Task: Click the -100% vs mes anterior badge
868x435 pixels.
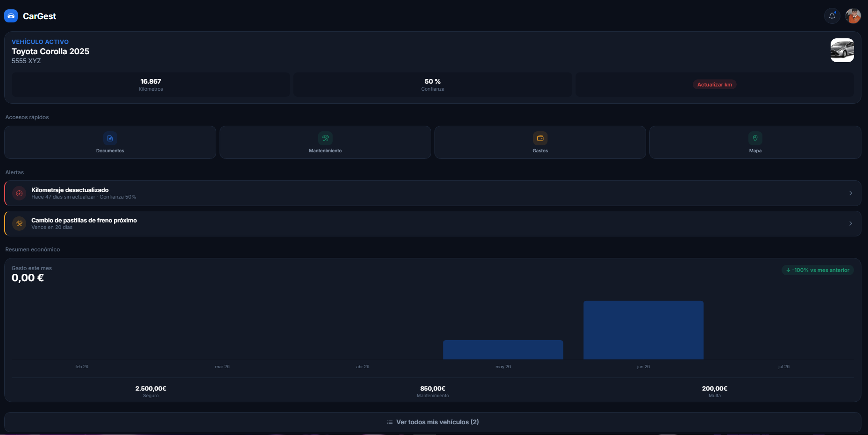Action: [x=818, y=270]
